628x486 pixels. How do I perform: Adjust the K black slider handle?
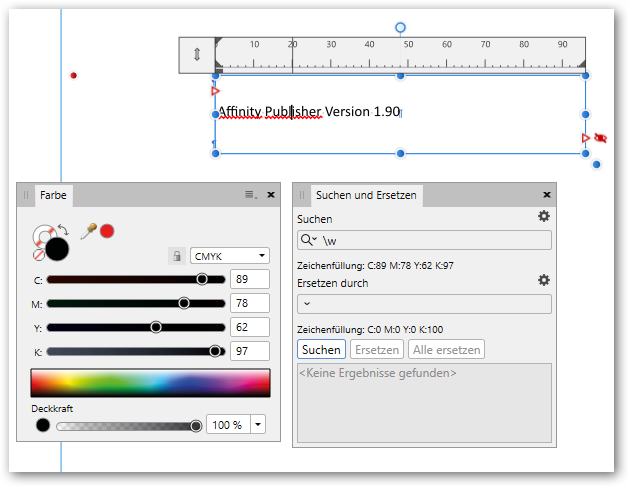click(215, 351)
